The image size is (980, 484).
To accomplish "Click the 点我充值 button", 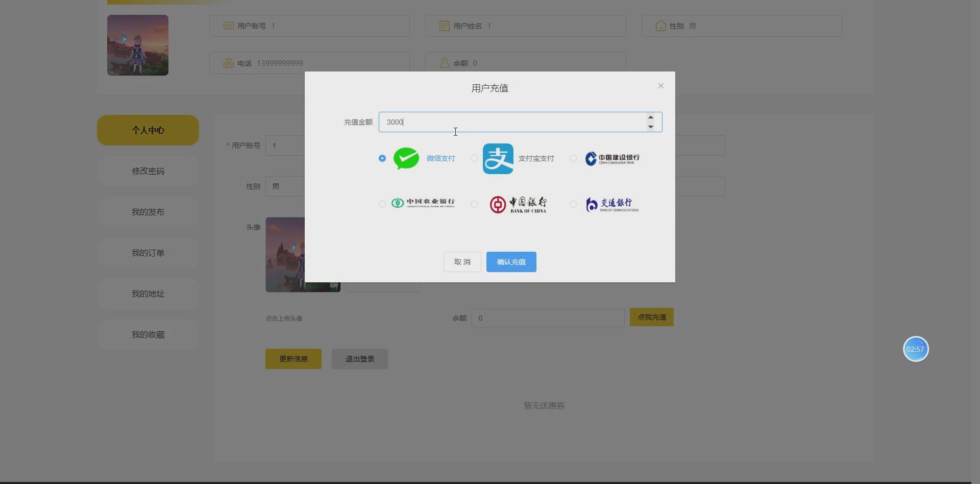I will (x=652, y=317).
